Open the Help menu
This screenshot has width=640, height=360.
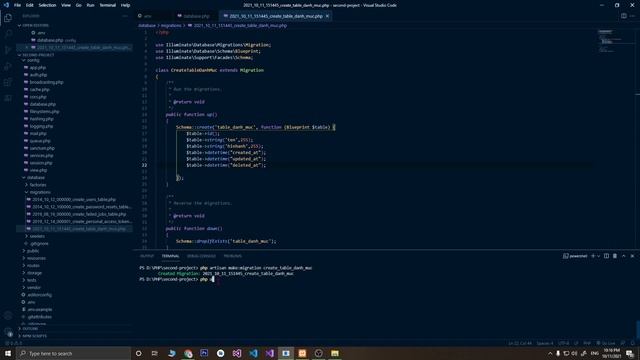pyautogui.click(x=125, y=5)
